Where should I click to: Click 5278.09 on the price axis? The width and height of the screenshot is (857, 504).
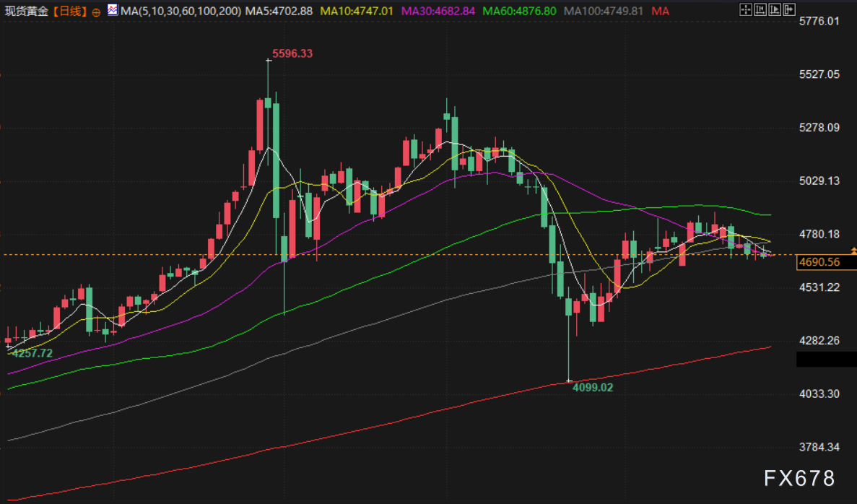click(819, 127)
